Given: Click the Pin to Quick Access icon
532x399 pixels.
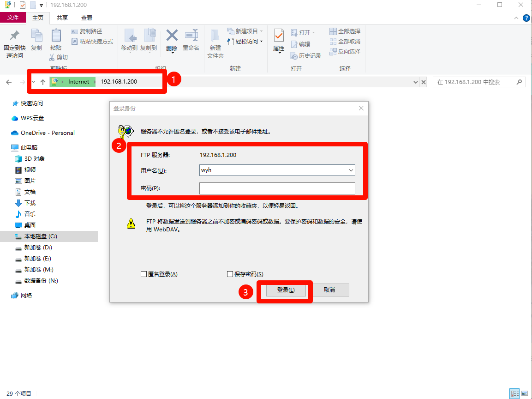Looking at the screenshot, I should [x=15, y=35].
